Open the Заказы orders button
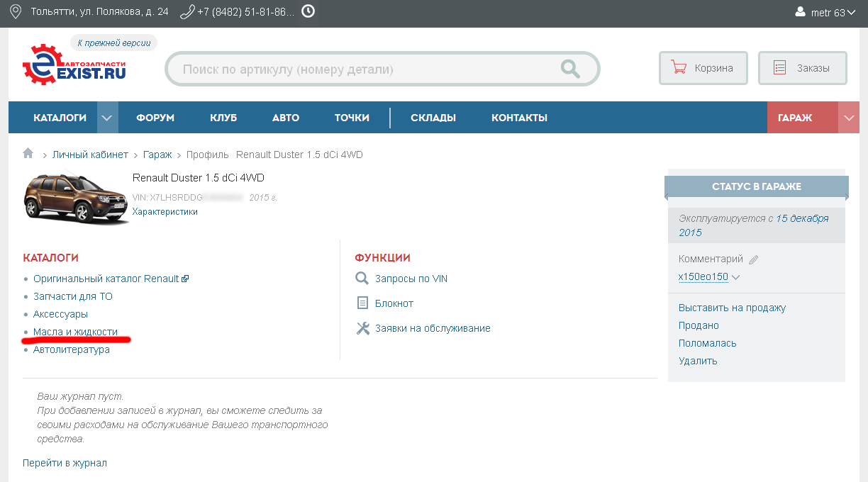This screenshot has height=482, width=868. click(x=802, y=69)
